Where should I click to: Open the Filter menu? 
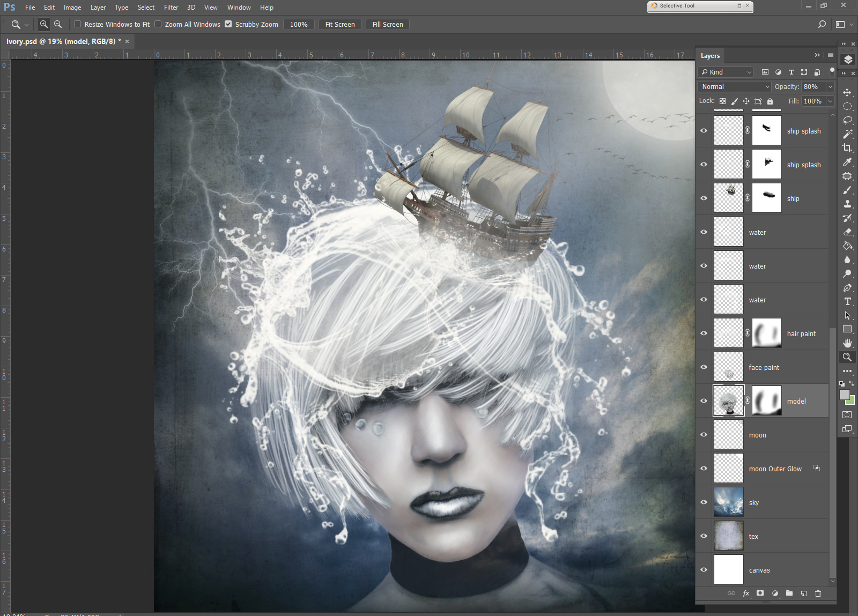tap(171, 8)
